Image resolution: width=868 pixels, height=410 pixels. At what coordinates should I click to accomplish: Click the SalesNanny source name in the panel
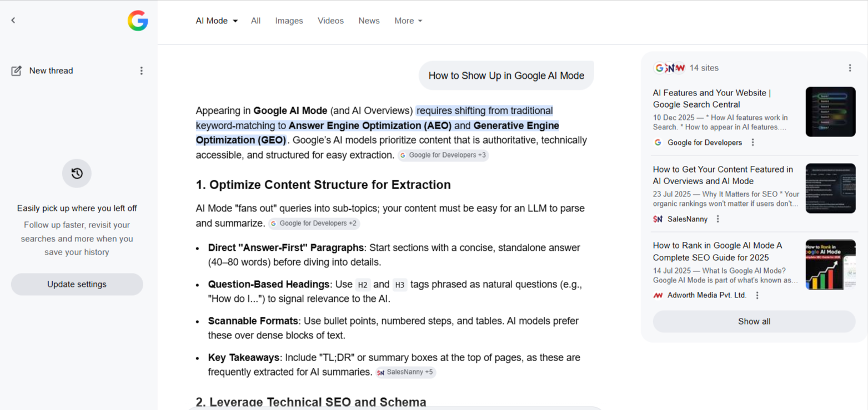pyautogui.click(x=688, y=219)
